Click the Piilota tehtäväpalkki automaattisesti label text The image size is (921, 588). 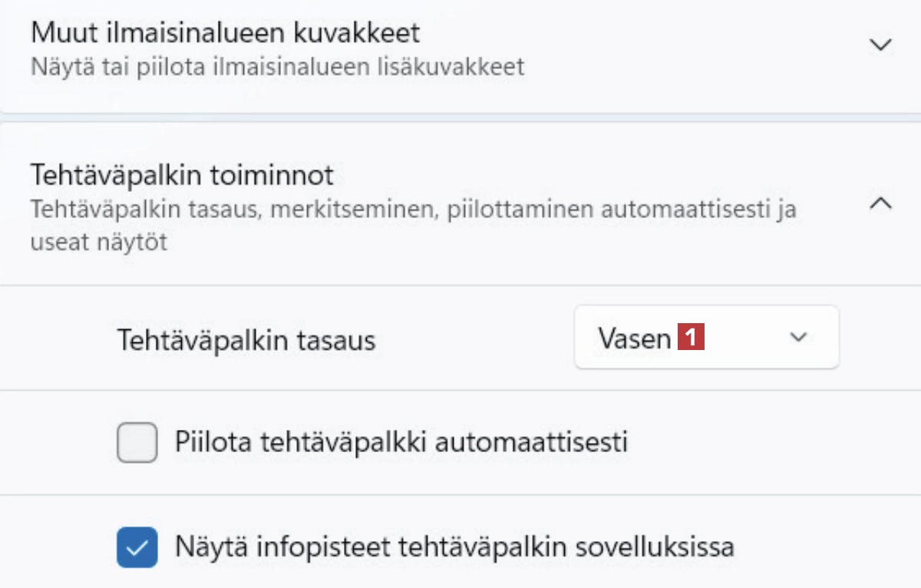tap(401, 443)
